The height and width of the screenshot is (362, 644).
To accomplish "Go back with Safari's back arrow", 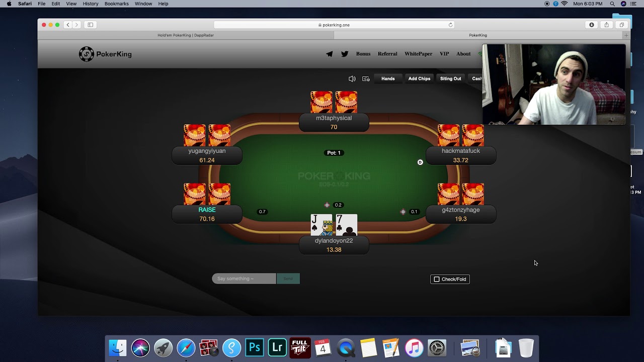I will pyautogui.click(x=68, y=25).
